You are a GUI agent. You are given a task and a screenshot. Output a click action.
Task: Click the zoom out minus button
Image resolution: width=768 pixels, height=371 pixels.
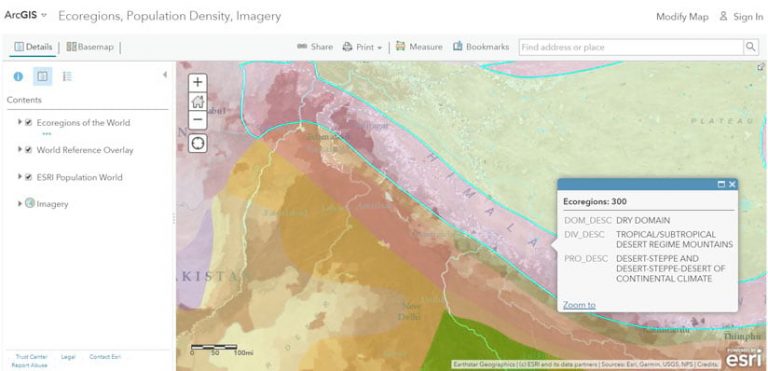[x=197, y=120]
